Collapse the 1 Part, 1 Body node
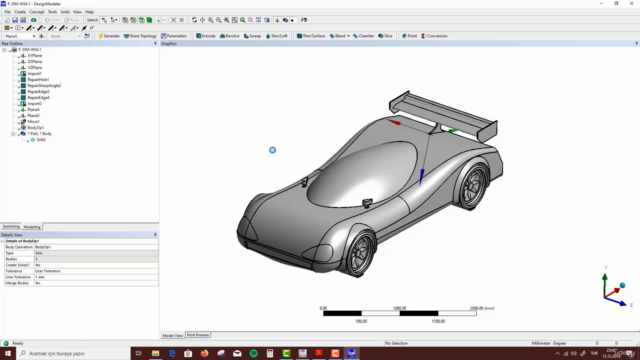The height and width of the screenshot is (360, 640). coord(13,134)
